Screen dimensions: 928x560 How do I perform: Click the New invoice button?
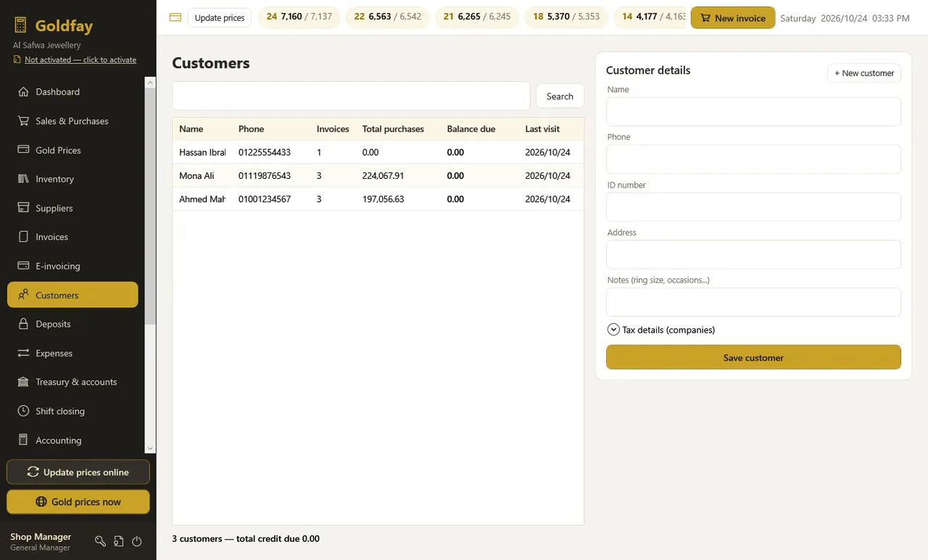pyautogui.click(x=733, y=18)
